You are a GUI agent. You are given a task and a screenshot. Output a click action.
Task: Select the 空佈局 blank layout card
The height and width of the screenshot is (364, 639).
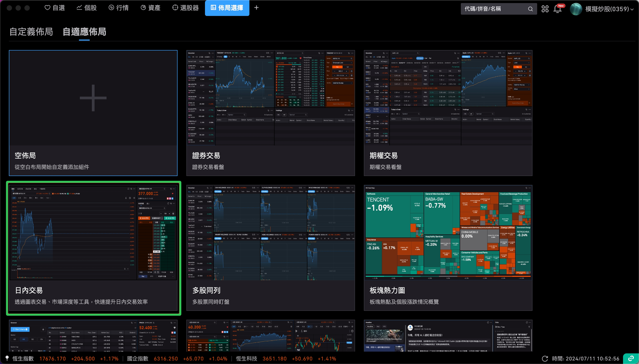[x=93, y=113]
